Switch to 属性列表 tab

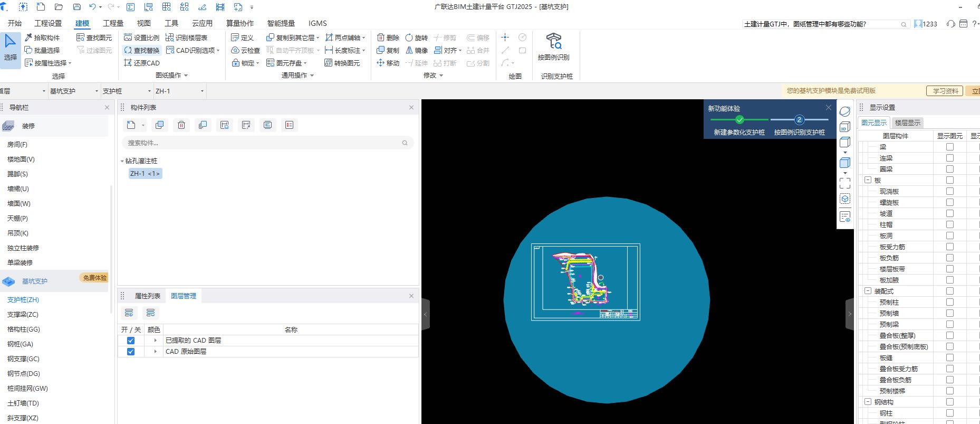147,296
